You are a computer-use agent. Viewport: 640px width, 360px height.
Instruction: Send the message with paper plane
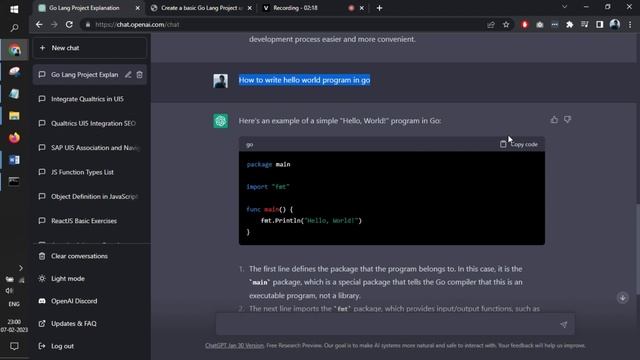564,324
